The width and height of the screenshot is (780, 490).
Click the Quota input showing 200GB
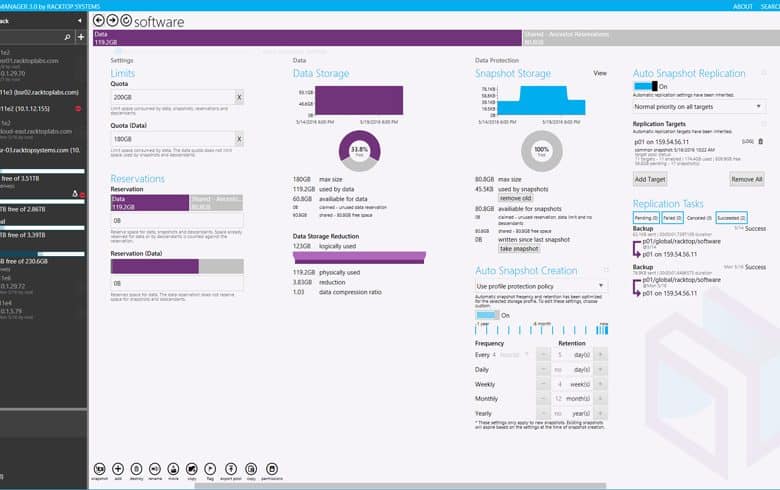(x=172, y=98)
